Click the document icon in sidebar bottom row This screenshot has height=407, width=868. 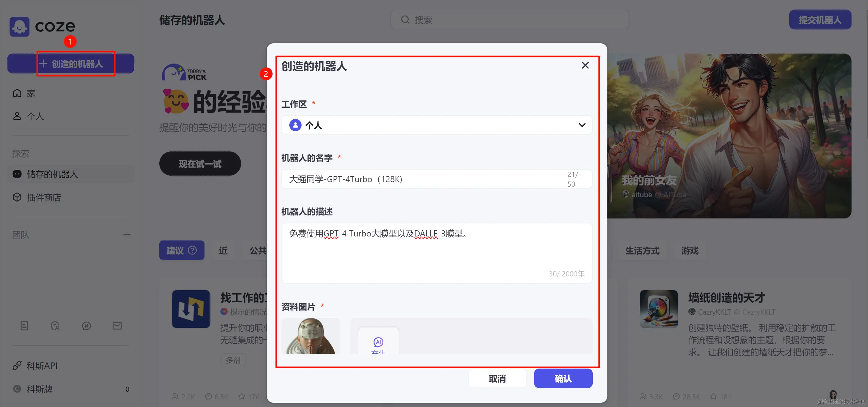24,326
